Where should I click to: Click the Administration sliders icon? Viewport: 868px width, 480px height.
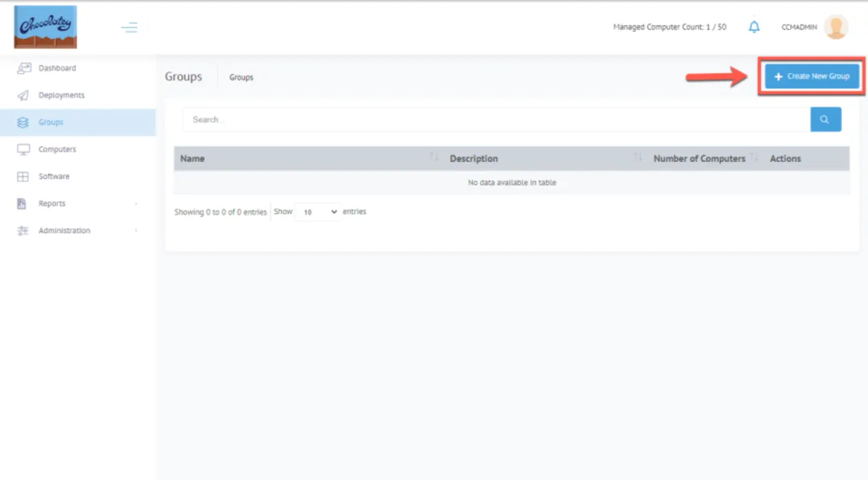23,231
